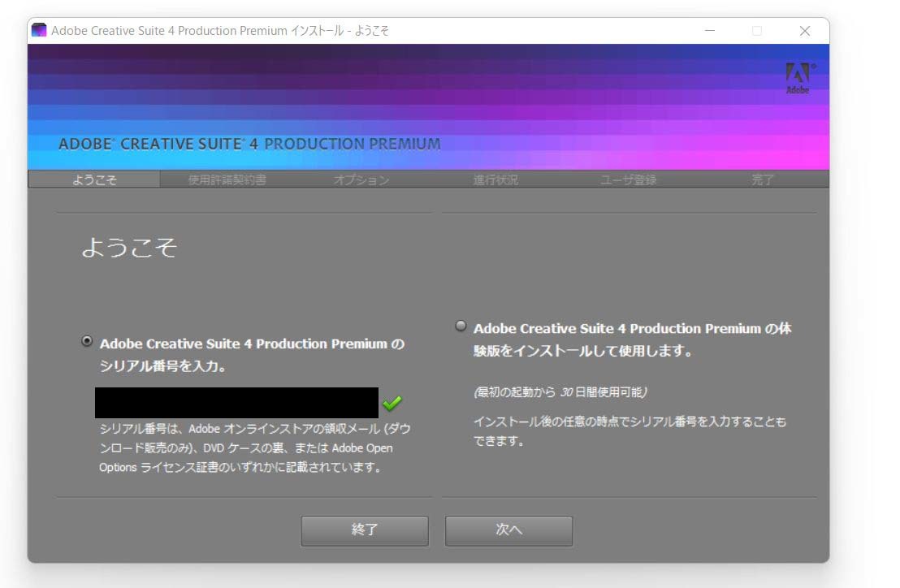Click the 'インストール後の任意の時点' note text

630,431
